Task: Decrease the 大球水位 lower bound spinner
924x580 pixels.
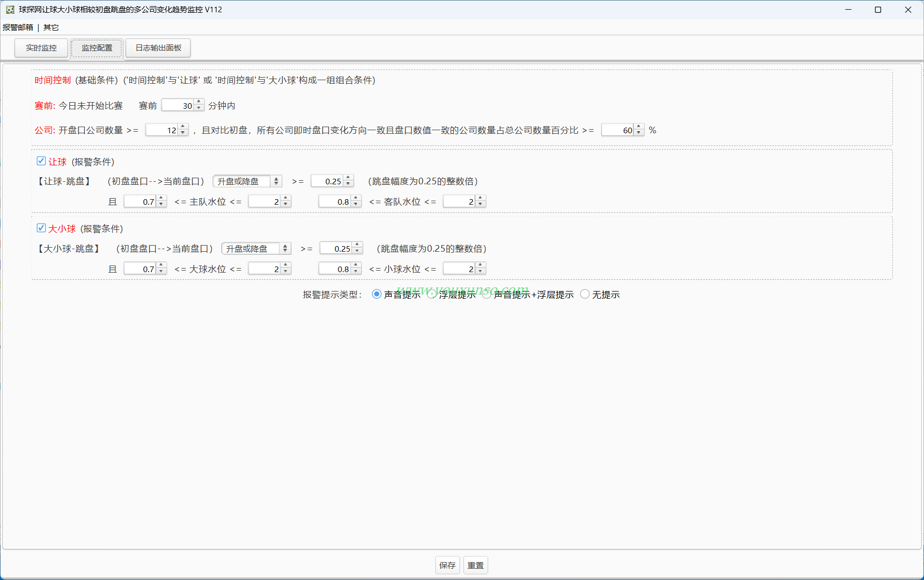Action: (161, 272)
